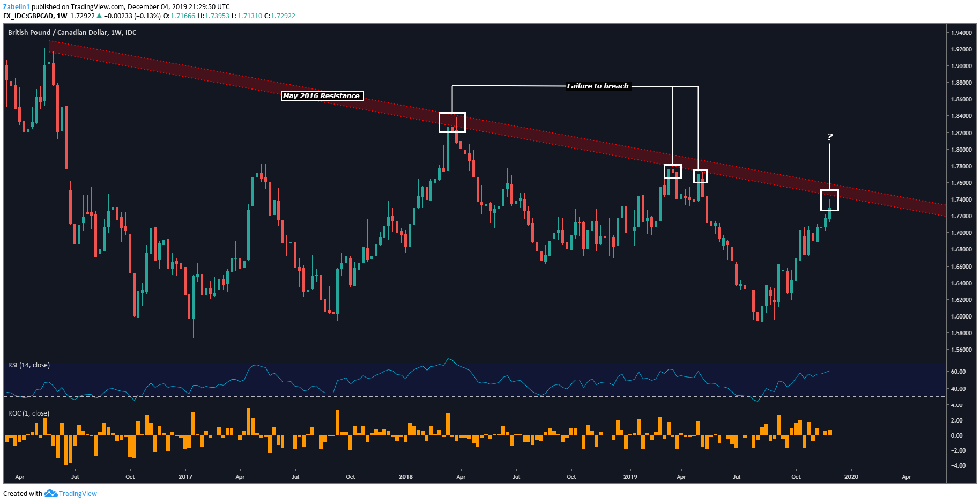Viewport: 980px width, 503px height.
Task: Click the chart title 'British Pound / Canadian Dollar, 1W, IDC'
Action: pos(72,33)
